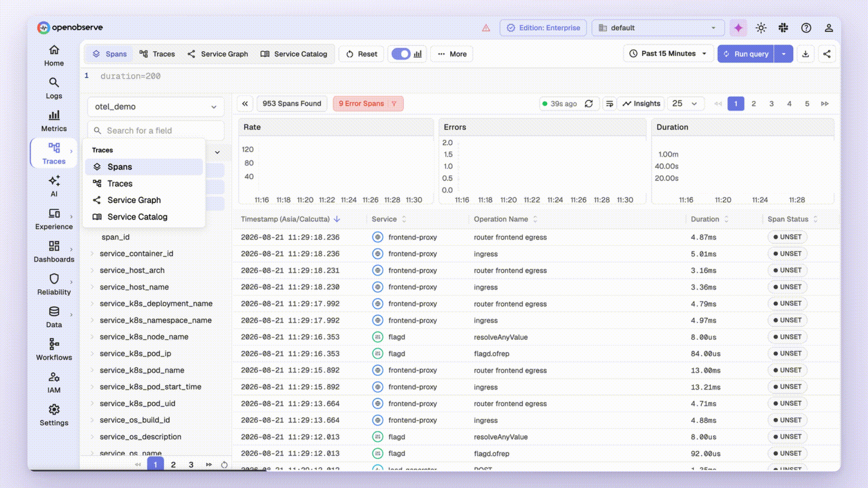868x488 pixels.
Task: Click the Edition: Enterprise badge
Action: click(x=543, y=28)
